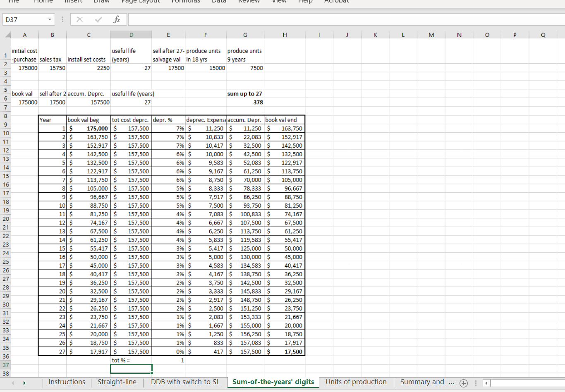Select column D header
This screenshot has width=565, height=392.
(132, 35)
